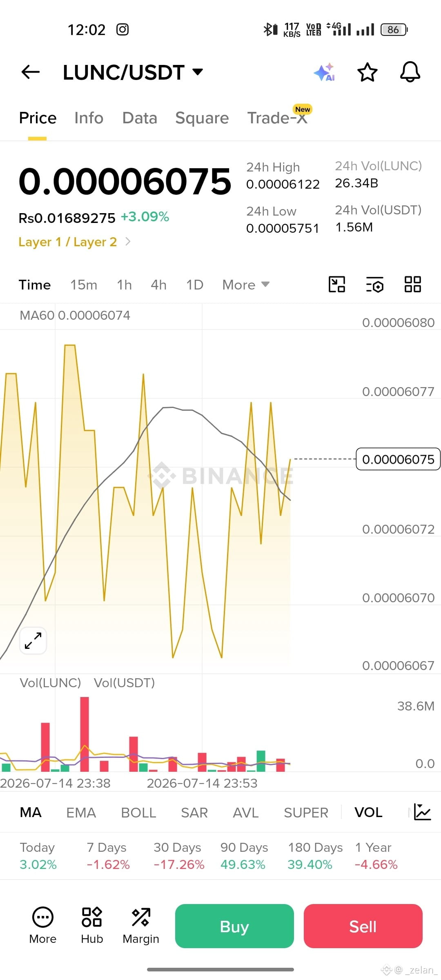Click the tallest red volume bar

tap(85, 734)
